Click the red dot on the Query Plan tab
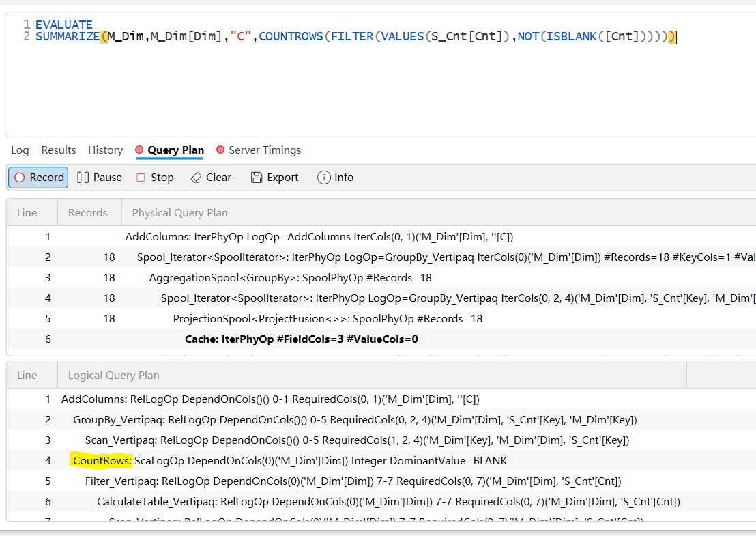The width and height of the screenshot is (756, 536). 139,150
